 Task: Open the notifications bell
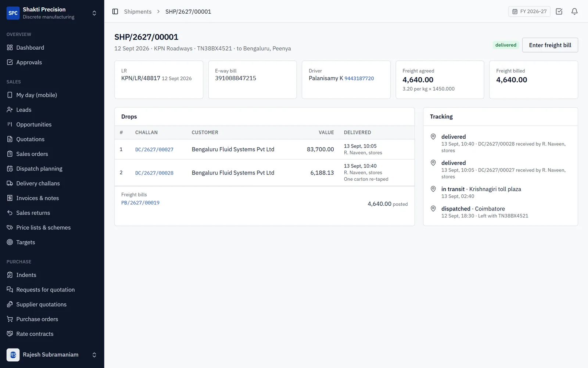click(x=574, y=11)
